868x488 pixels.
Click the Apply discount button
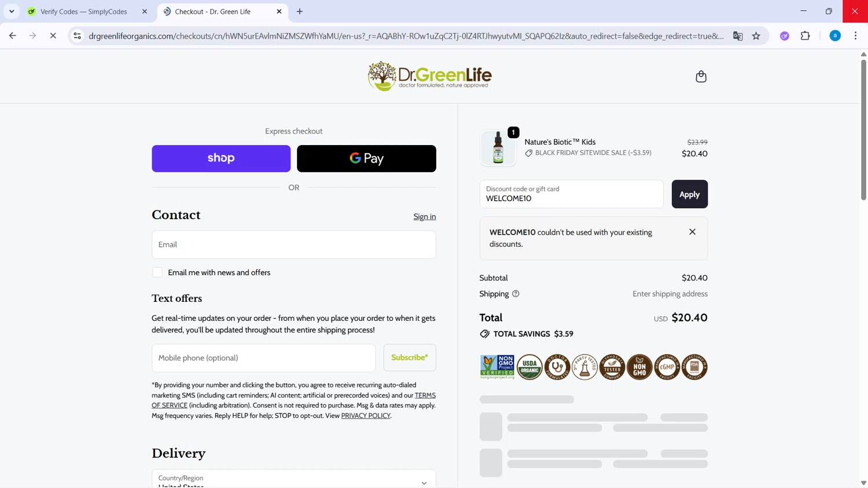click(689, 194)
